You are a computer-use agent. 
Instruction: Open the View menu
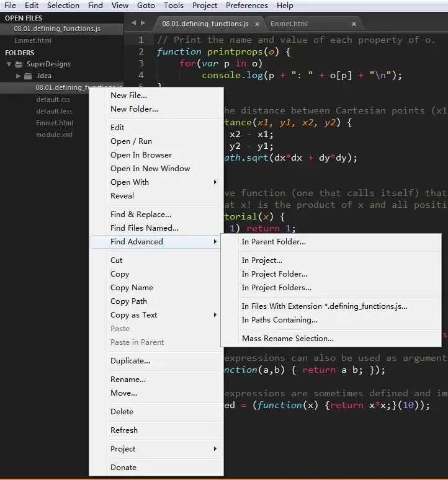click(120, 6)
